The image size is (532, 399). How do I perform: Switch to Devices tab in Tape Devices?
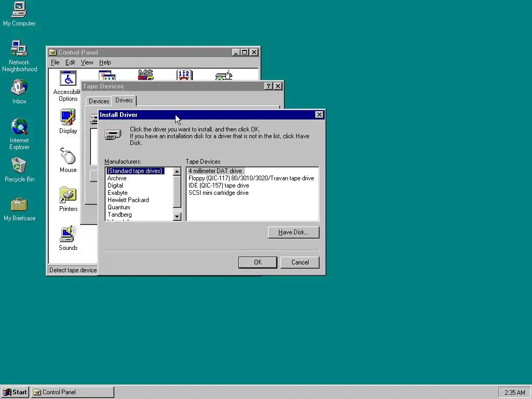click(99, 101)
